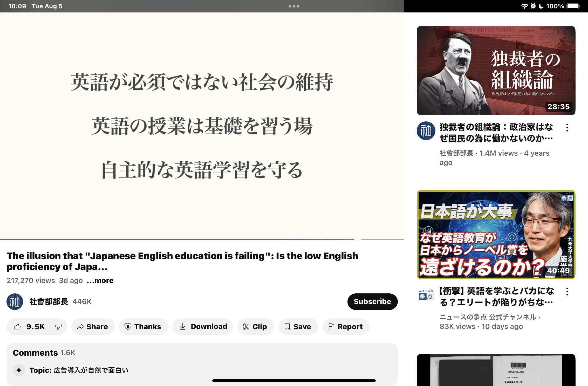Play the 日本語が大事 recommended video thumbnail

click(496, 235)
